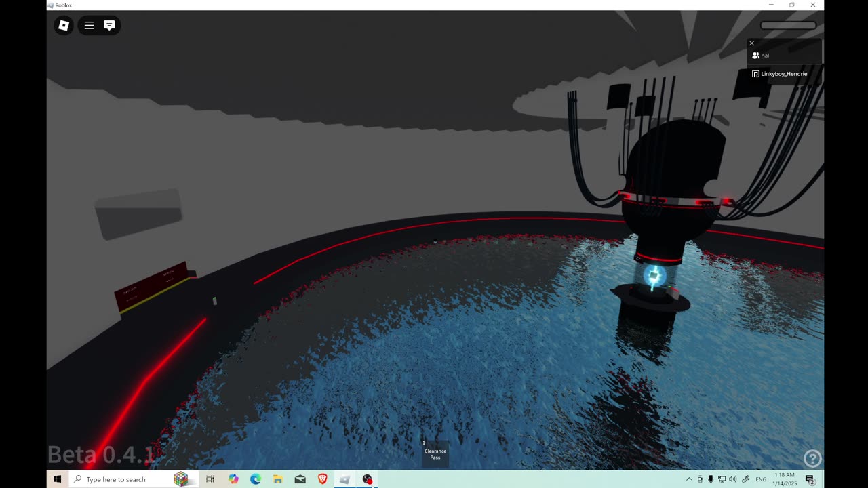868x488 pixels.
Task: Open network settings tray icon
Action: pyautogui.click(x=722, y=479)
